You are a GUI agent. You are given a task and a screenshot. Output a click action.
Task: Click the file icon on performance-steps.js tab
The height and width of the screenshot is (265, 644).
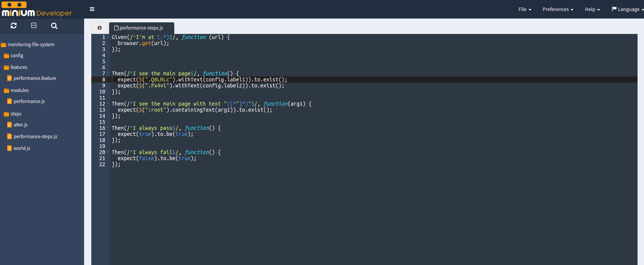[116, 28]
